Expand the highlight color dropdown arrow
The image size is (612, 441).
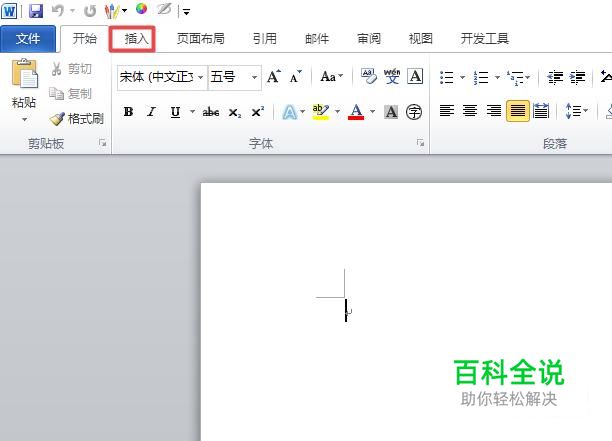click(337, 112)
